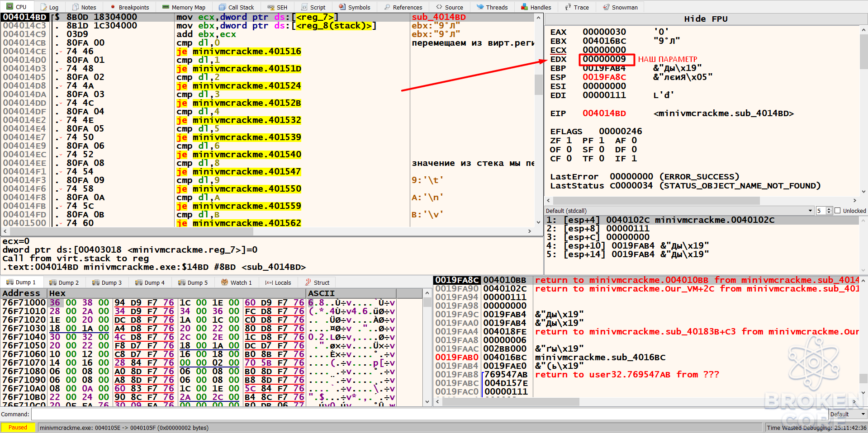Image resolution: width=868 pixels, height=433 pixels.
Task: Select the EDX register value 00000009
Action: pyautogui.click(x=604, y=59)
